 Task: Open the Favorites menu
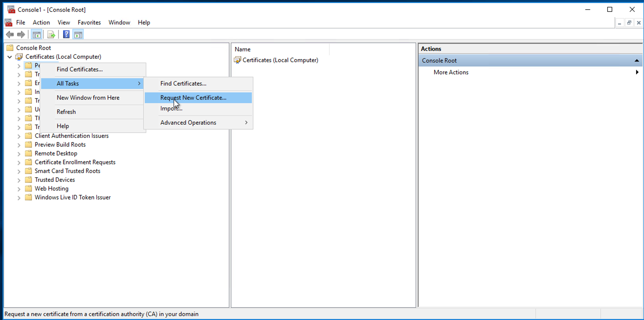pos(89,22)
